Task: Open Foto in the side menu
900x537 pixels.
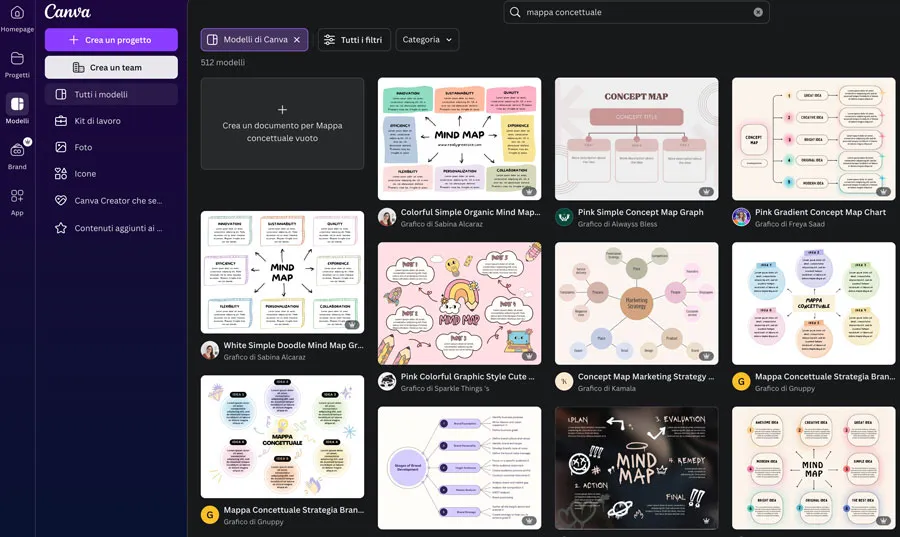Action: [83, 147]
